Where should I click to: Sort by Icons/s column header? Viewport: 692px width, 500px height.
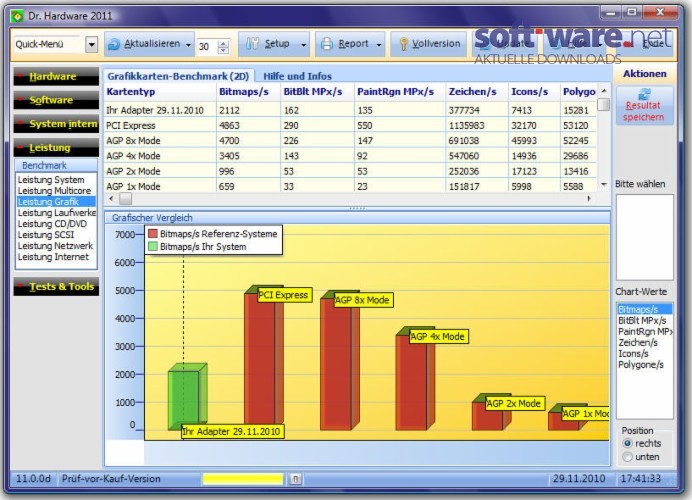coord(534,92)
